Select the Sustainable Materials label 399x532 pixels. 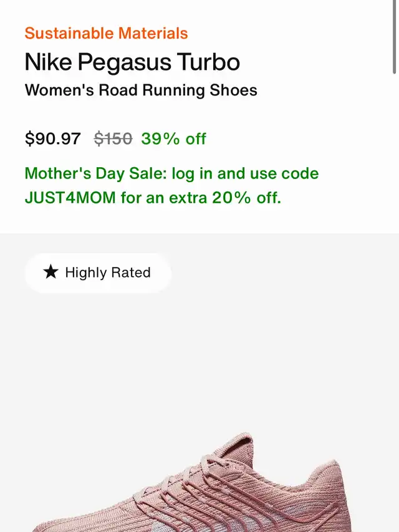click(106, 33)
